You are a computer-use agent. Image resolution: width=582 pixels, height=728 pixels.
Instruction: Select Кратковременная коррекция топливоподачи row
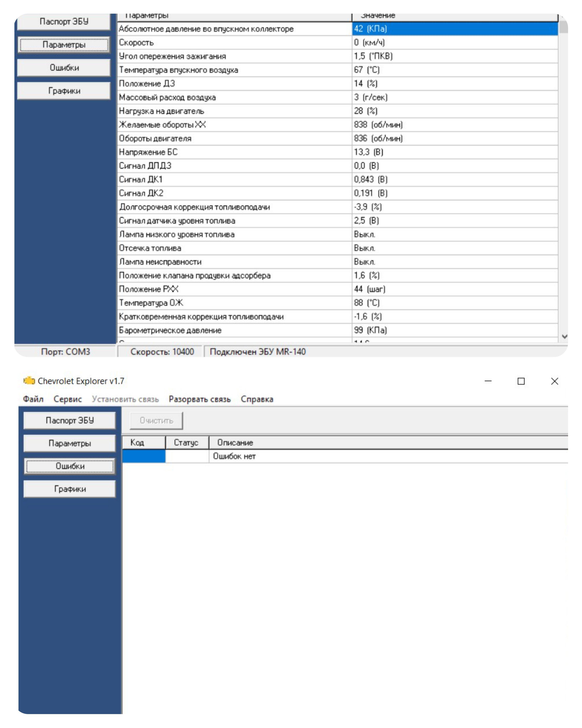(x=337, y=316)
